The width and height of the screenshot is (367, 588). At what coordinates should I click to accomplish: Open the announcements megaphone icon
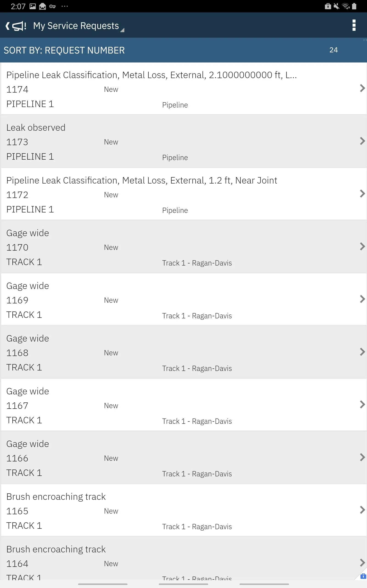pos(18,25)
